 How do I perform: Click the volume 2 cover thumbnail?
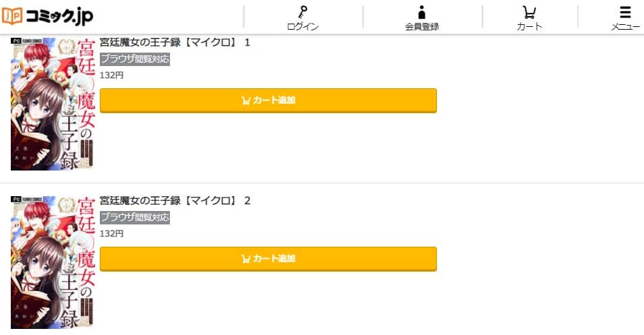53,262
